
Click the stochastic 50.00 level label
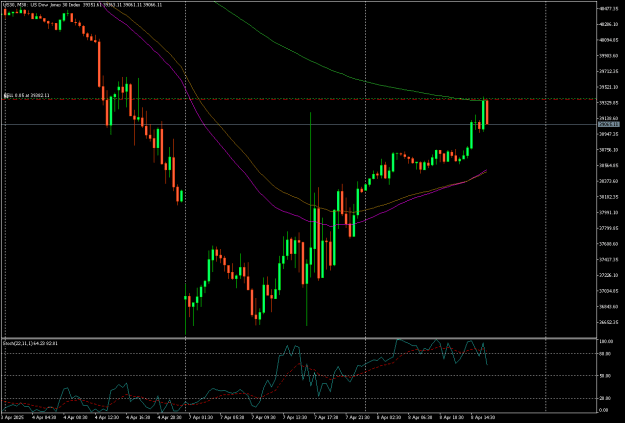(605, 376)
